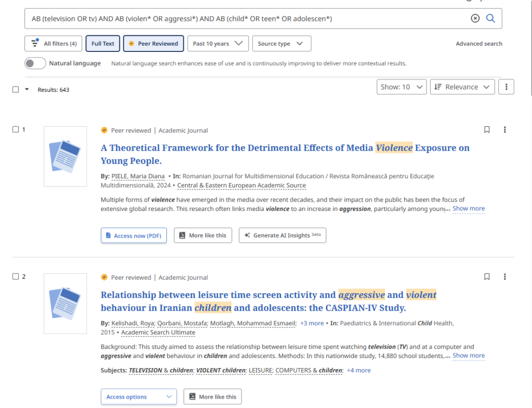
Task: Open results toolbar vertical dots menu
Action: (x=506, y=87)
